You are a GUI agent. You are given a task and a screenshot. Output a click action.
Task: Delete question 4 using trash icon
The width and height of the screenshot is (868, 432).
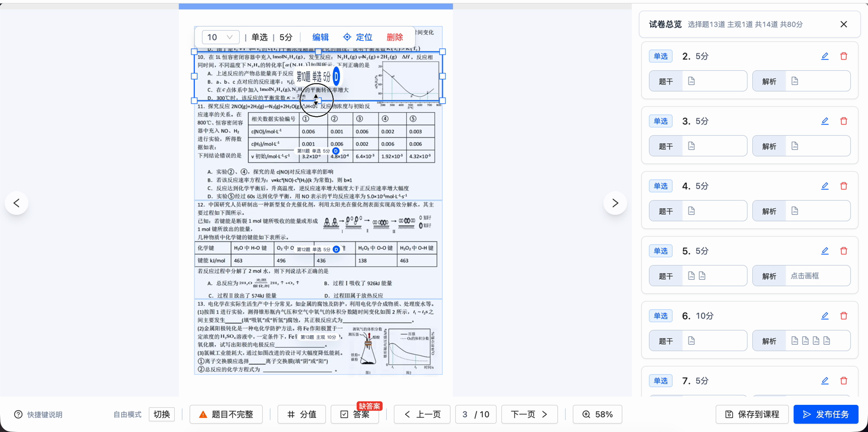click(844, 186)
